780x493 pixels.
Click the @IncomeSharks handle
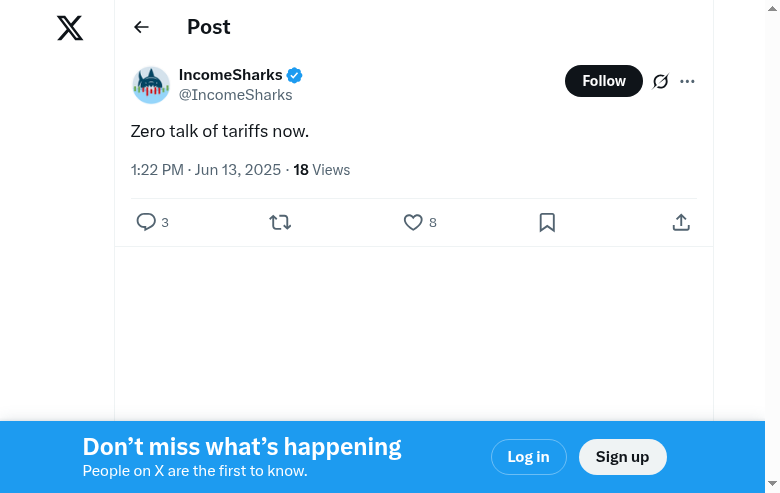coord(235,95)
